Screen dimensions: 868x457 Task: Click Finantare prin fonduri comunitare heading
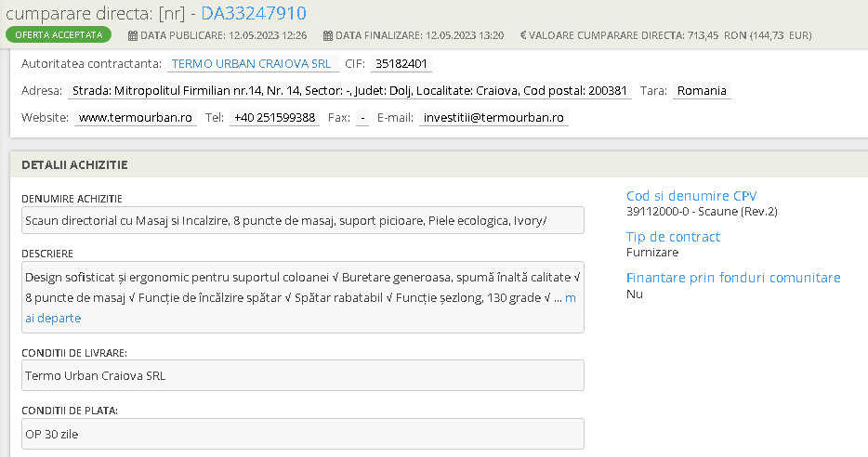pos(733,278)
